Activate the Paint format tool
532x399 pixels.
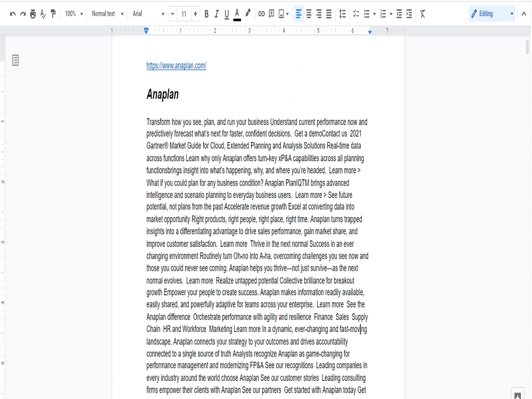pos(53,14)
